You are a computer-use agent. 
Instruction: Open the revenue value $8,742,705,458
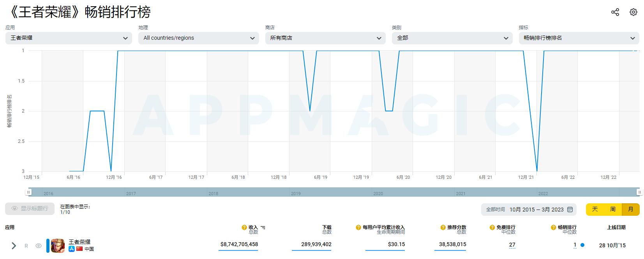[239, 245]
